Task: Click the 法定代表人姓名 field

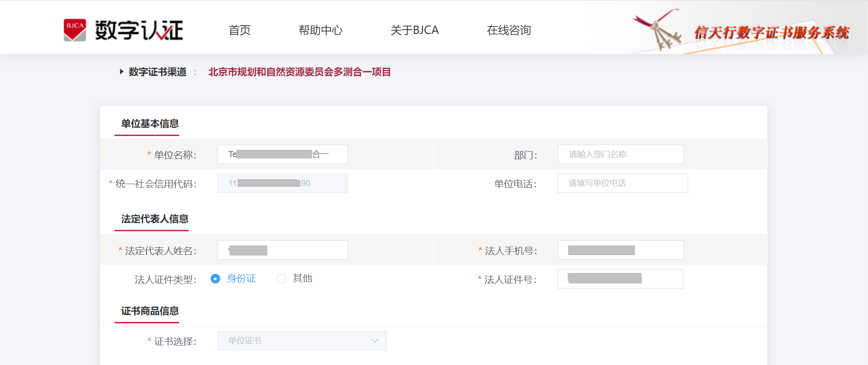Action: click(282, 250)
